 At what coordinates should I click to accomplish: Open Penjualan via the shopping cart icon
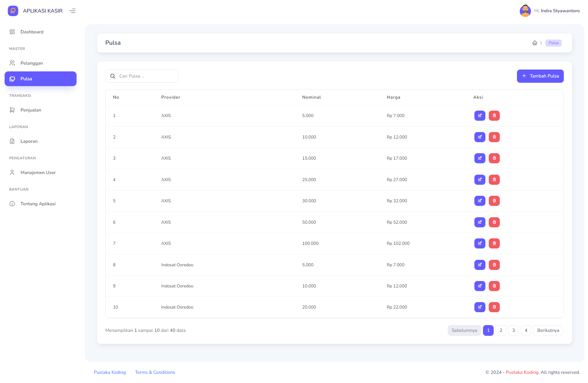(x=12, y=110)
